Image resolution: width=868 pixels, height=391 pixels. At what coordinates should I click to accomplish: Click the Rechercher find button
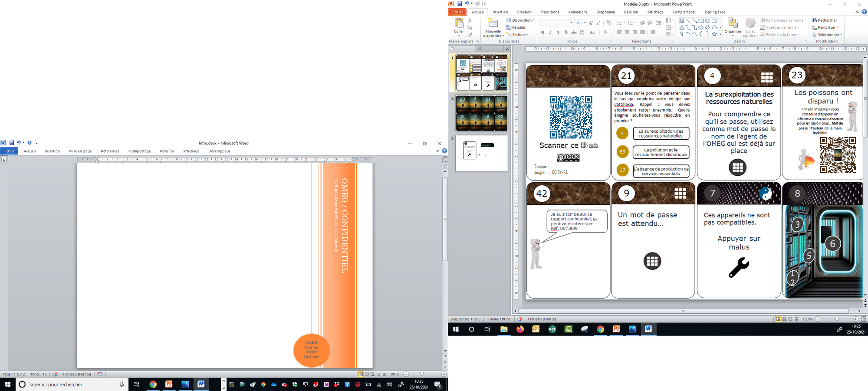coord(825,20)
